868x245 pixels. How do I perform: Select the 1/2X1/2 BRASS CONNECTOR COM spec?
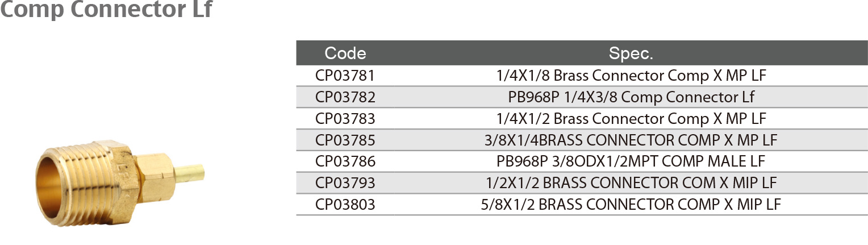[631, 183]
